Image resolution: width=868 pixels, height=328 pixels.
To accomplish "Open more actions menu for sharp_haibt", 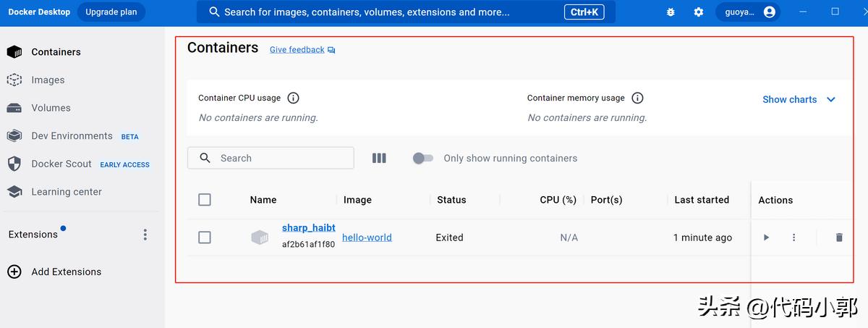I will tap(793, 237).
